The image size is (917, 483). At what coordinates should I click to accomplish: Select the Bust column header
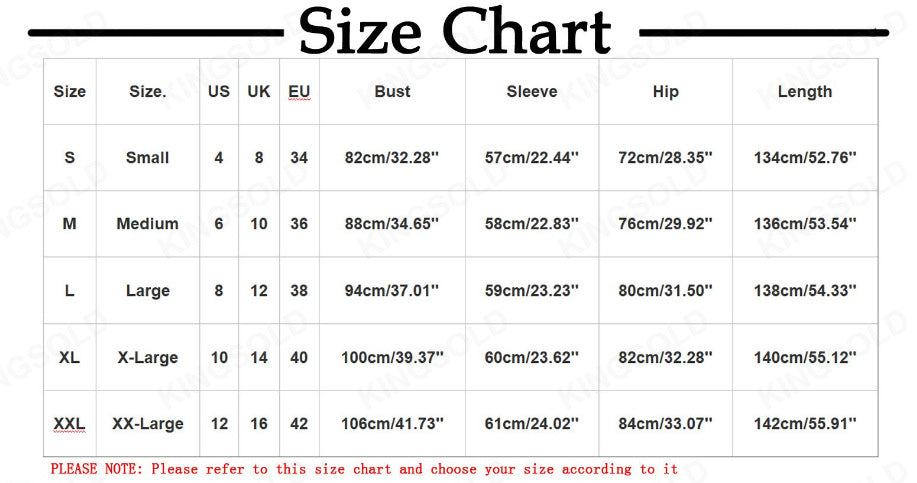pos(392,91)
